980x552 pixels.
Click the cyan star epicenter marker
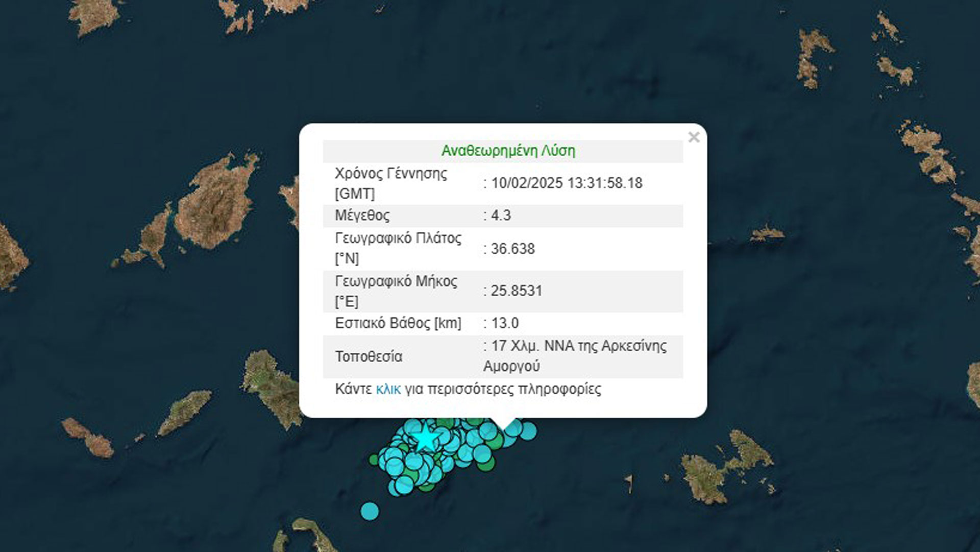(425, 438)
